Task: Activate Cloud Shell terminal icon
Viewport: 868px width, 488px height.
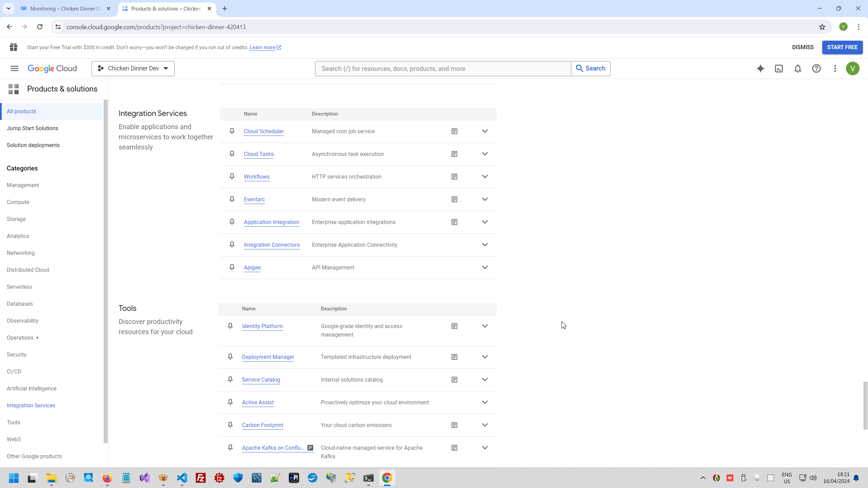Action: tap(779, 68)
